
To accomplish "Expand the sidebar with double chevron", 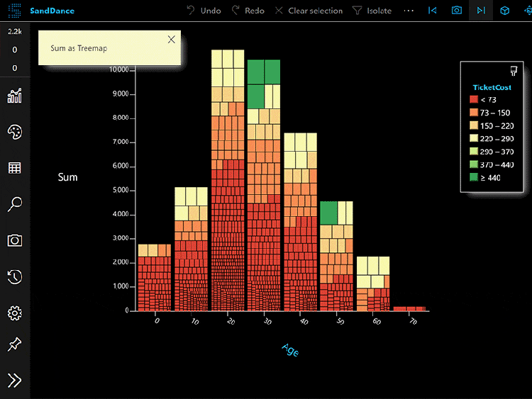I will tap(14, 381).
